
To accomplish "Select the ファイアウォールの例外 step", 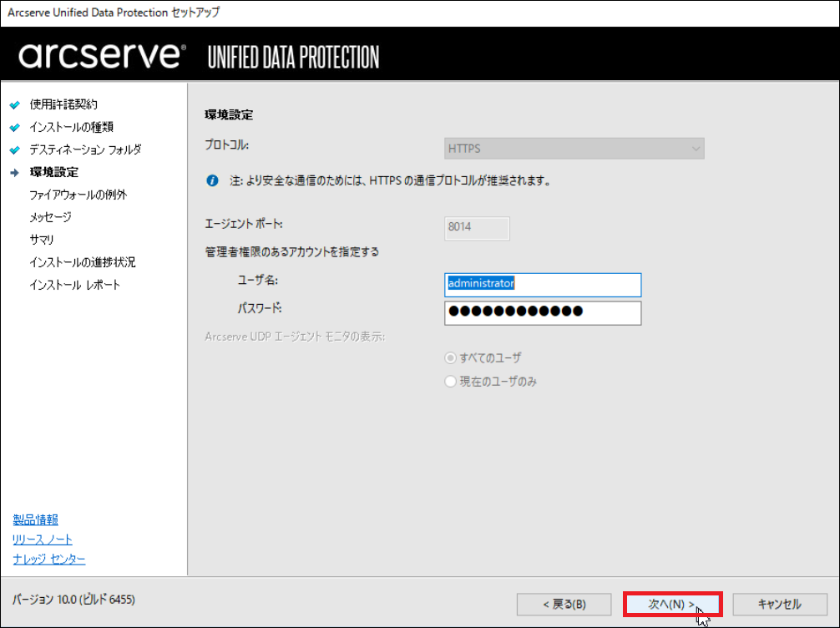I will pos(78,195).
